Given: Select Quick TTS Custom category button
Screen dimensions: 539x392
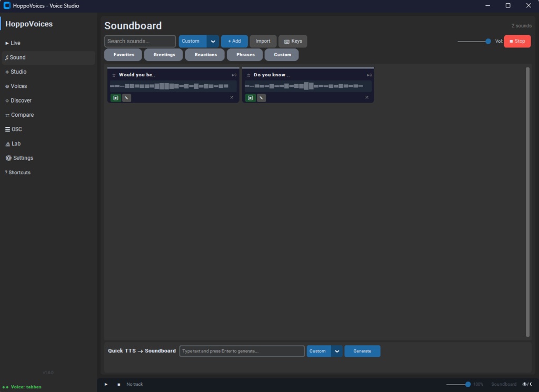Looking at the screenshot, I should point(318,351).
